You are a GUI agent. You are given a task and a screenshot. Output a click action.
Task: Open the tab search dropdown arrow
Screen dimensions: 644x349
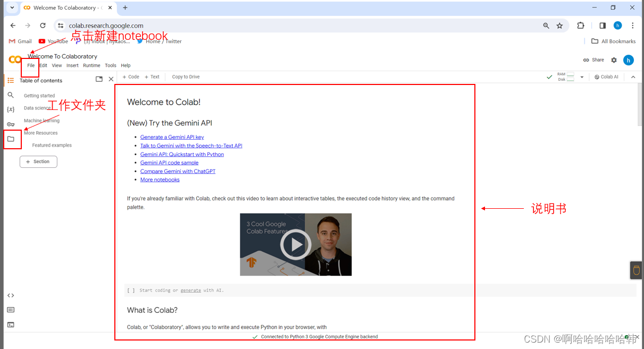pyautogui.click(x=12, y=7)
